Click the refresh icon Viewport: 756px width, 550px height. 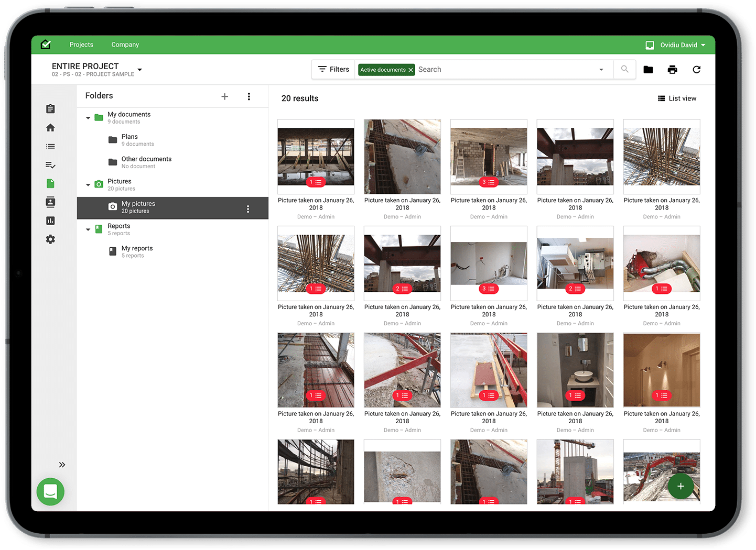(696, 70)
